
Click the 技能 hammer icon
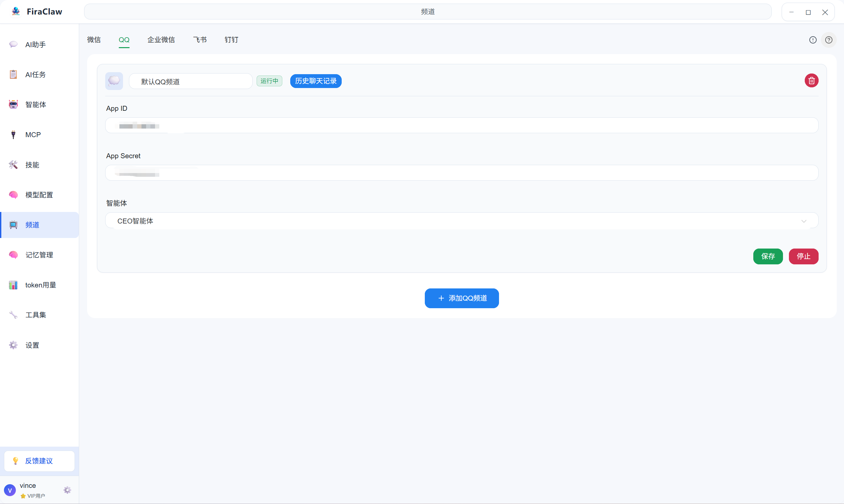[13, 165]
